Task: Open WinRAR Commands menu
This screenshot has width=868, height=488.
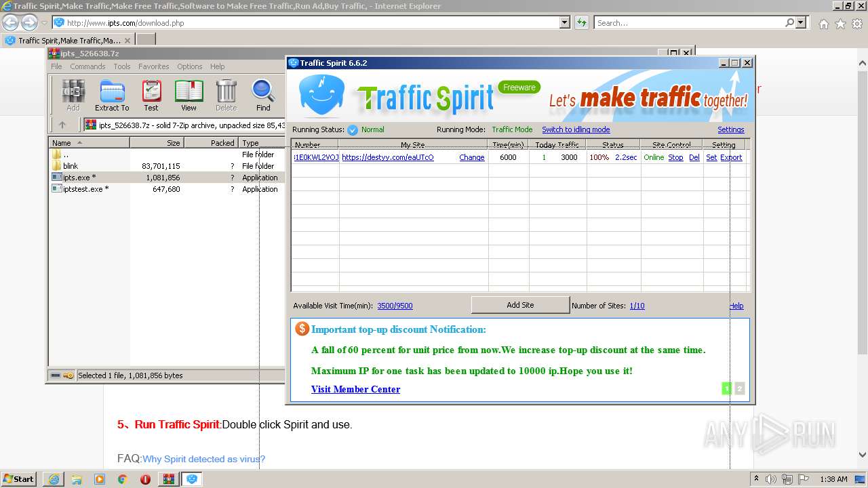Action: tap(87, 66)
